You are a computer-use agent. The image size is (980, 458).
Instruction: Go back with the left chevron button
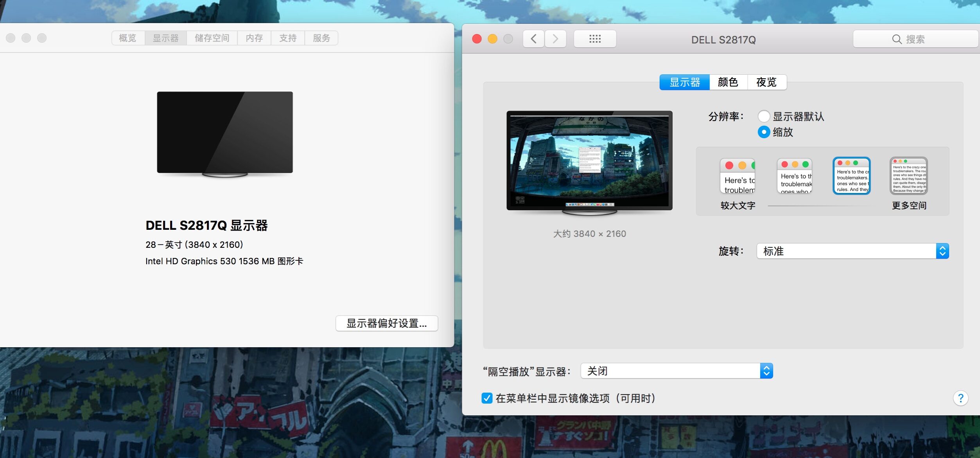pos(533,39)
